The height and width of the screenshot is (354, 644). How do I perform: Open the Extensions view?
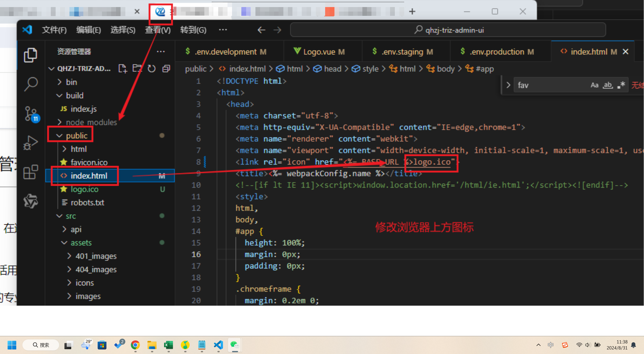pyautogui.click(x=31, y=172)
